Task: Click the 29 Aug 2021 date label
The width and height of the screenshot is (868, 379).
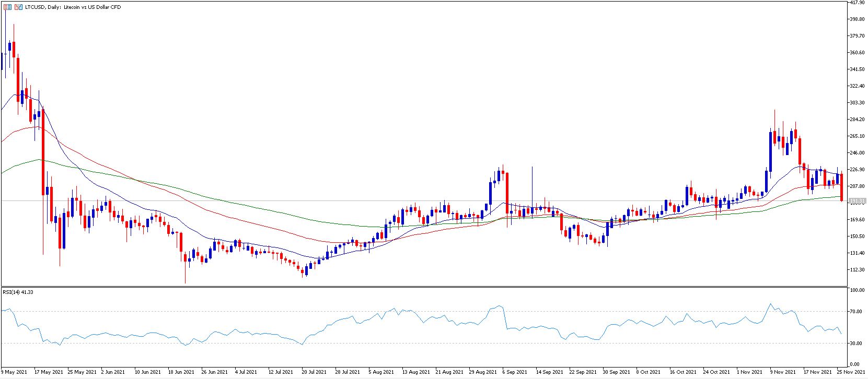Action: tap(483, 372)
